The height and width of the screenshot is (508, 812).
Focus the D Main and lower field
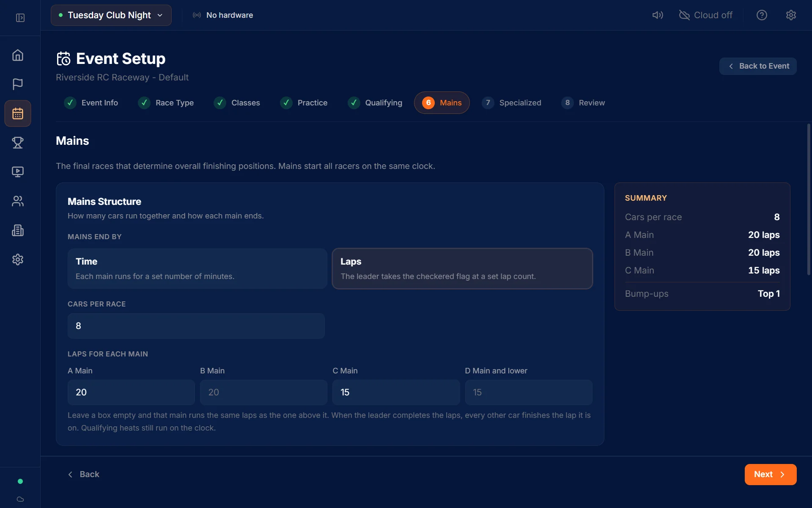coord(529,392)
